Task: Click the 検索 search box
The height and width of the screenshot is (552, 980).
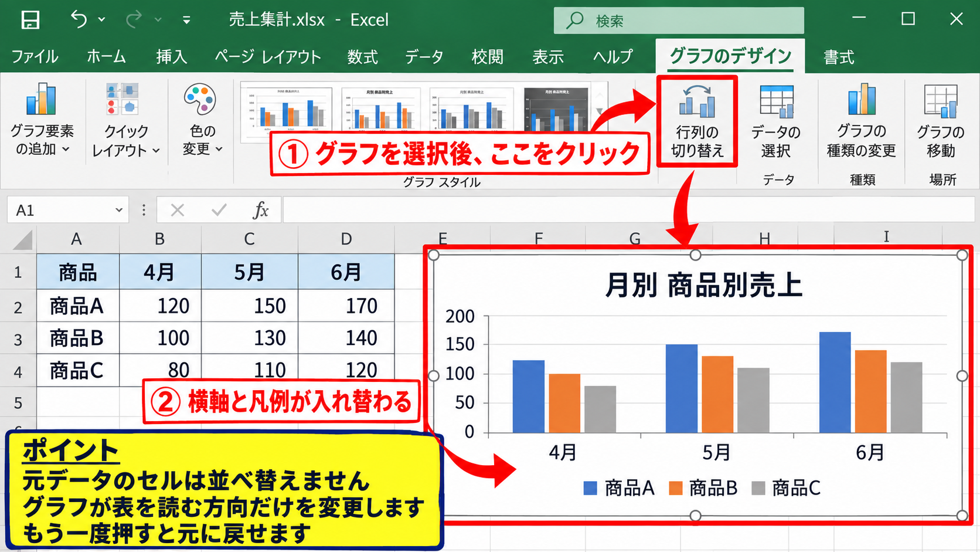Action: click(679, 21)
